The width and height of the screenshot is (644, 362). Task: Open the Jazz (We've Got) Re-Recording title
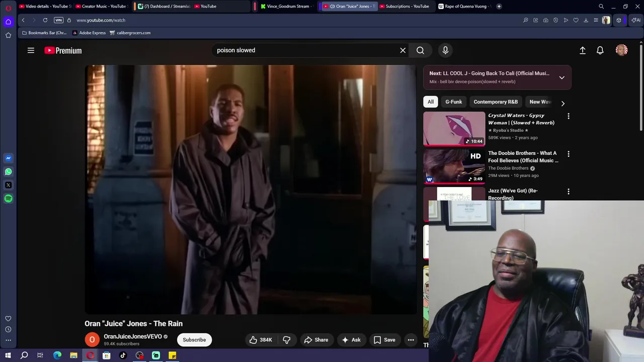point(513,194)
